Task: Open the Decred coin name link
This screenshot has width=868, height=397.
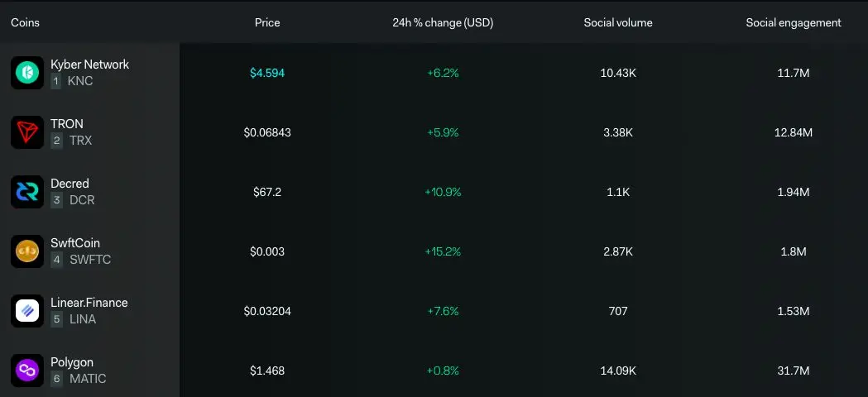Action: [70, 184]
